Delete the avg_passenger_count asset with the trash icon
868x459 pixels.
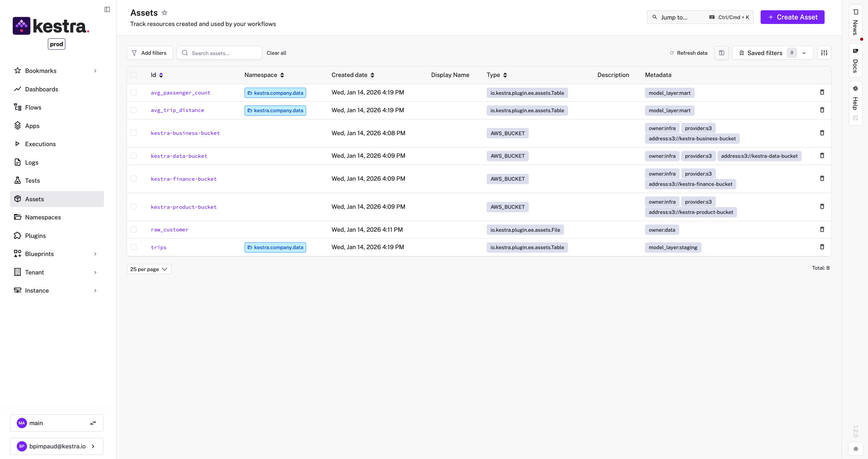822,92
